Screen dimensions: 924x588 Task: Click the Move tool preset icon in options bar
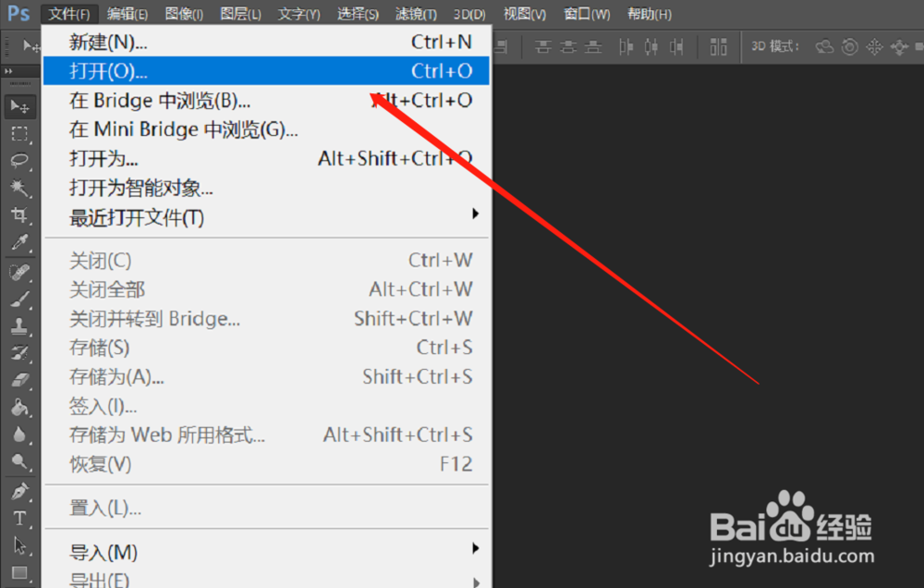[x=30, y=46]
